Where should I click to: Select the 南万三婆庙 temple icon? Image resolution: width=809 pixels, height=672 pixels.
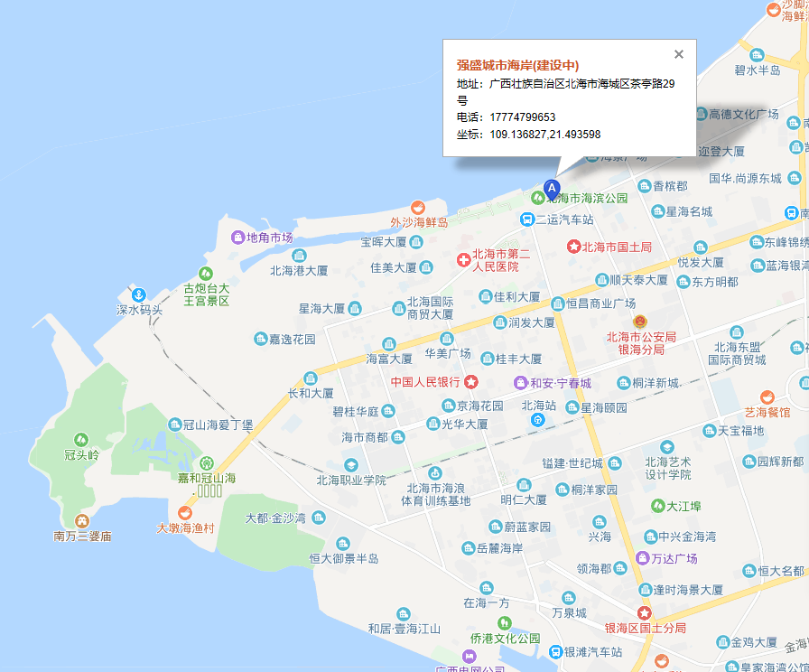[x=82, y=521]
